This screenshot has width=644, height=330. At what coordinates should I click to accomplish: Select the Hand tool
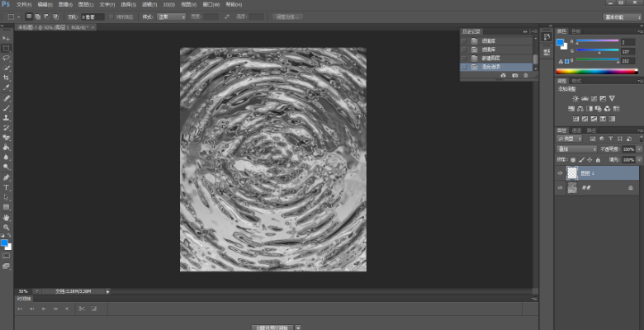point(6,217)
